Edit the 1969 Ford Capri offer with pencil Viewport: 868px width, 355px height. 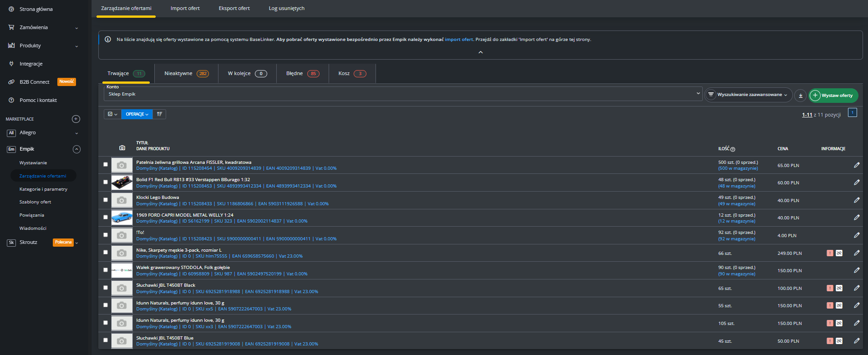coord(856,218)
